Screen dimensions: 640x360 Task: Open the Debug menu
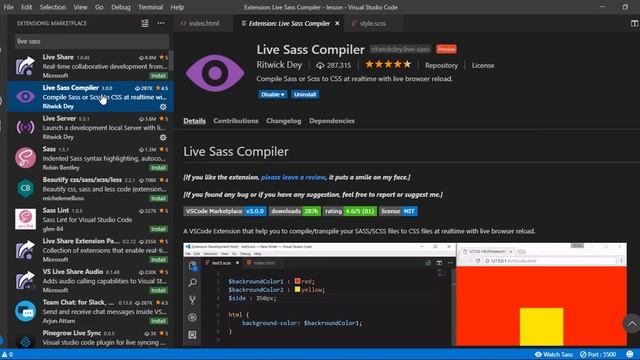click(x=121, y=7)
